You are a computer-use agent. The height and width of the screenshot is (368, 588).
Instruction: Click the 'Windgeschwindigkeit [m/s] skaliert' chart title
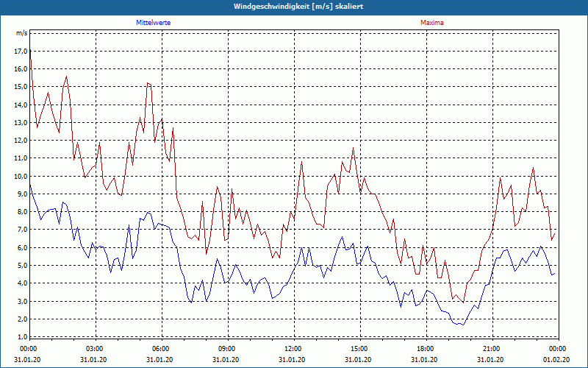[x=298, y=7]
